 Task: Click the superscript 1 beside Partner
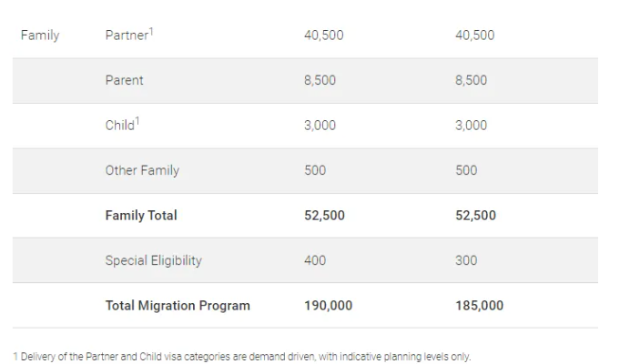pos(151,31)
